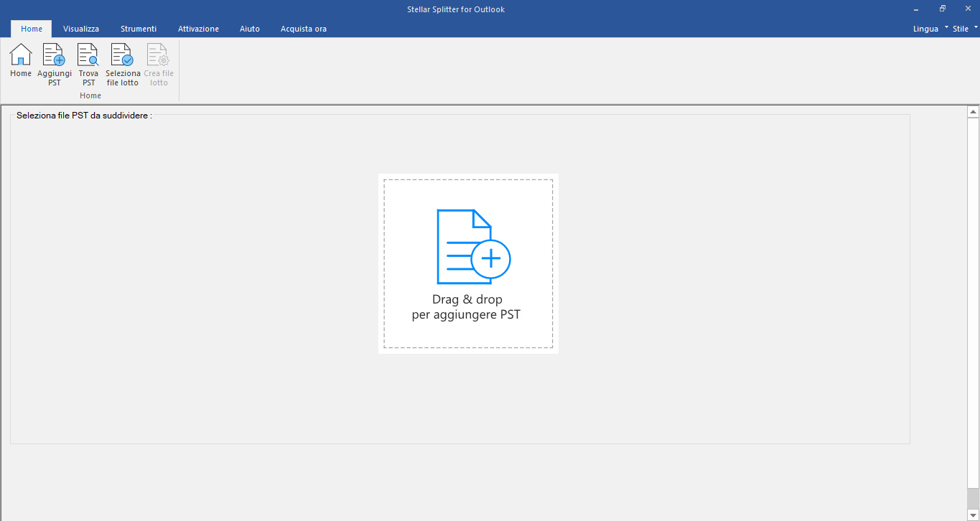The width and height of the screenshot is (980, 521).
Task: Switch to the Visualizza tab
Action: click(81, 29)
